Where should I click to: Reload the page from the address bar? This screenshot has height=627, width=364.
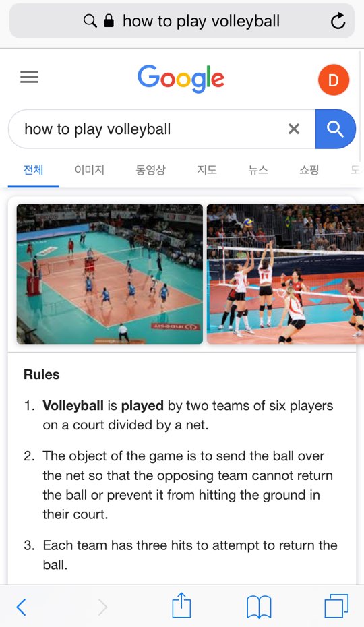pyautogui.click(x=338, y=21)
